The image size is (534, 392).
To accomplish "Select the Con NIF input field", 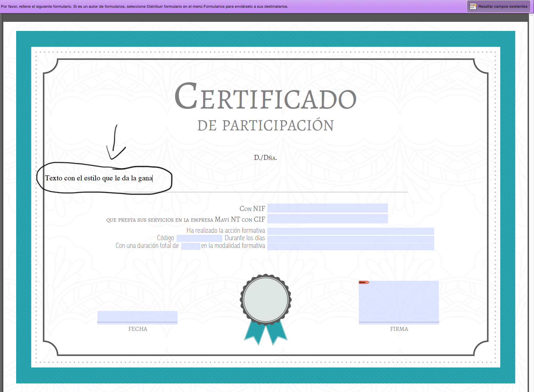I will [x=328, y=208].
